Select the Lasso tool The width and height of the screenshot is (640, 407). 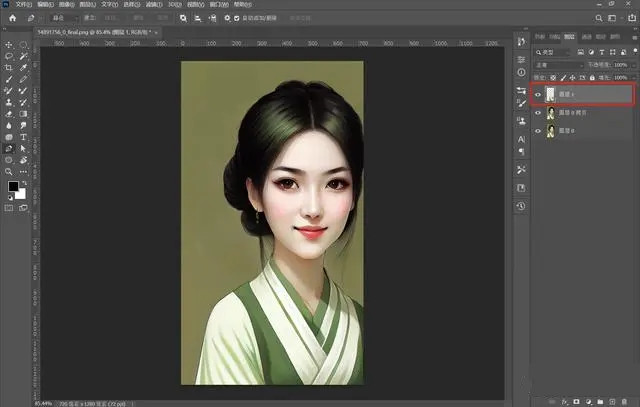[9, 56]
